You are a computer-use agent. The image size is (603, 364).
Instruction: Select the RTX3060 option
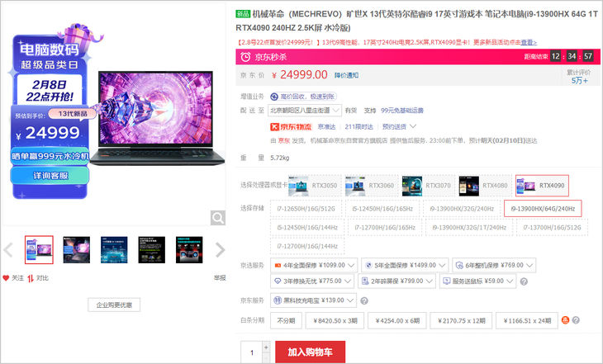click(371, 185)
